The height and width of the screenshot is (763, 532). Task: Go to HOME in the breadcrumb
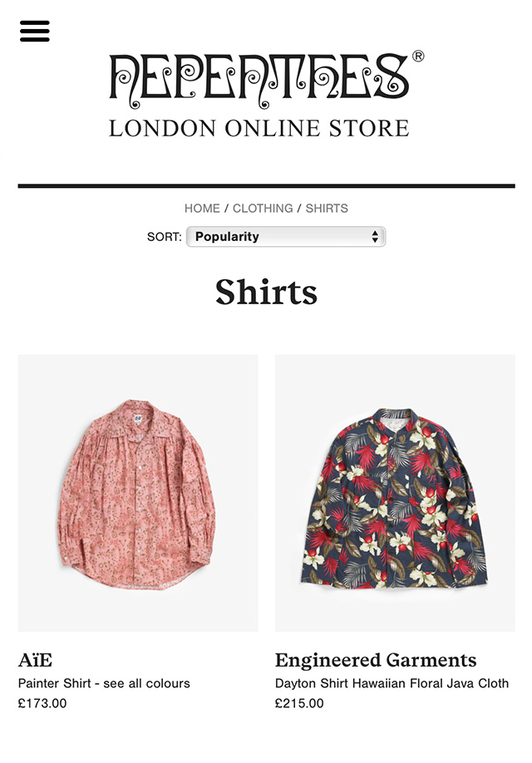point(202,209)
